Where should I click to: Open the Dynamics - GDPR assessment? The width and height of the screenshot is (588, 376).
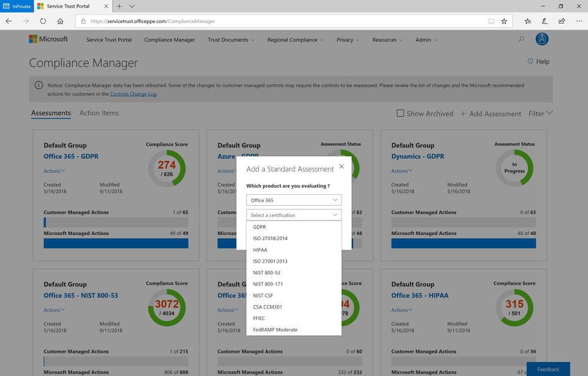coord(417,157)
